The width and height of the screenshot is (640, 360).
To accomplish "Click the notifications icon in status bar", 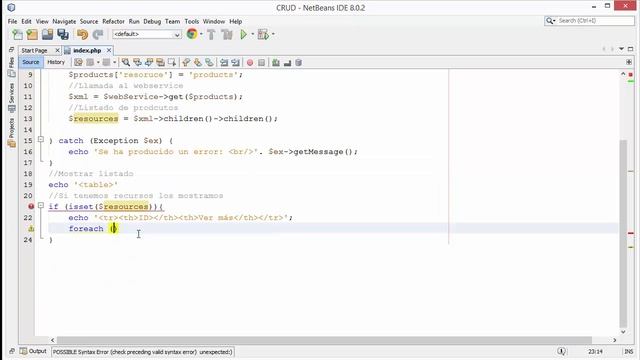I will [562, 351].
